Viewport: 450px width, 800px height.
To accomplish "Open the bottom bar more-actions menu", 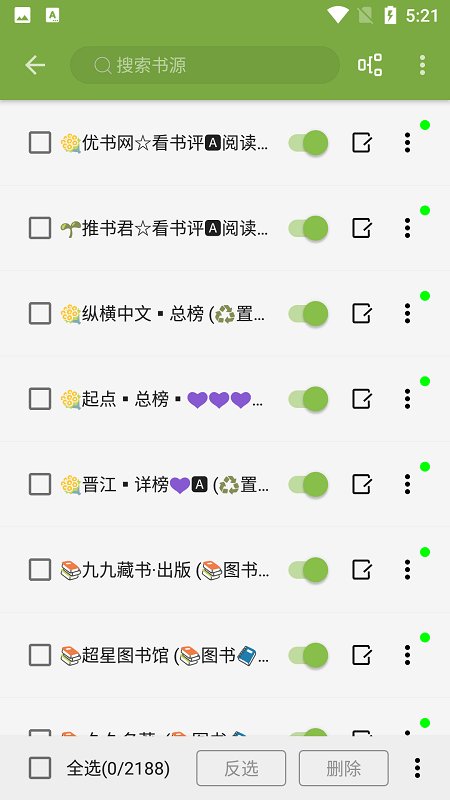I will coord(417,768).
